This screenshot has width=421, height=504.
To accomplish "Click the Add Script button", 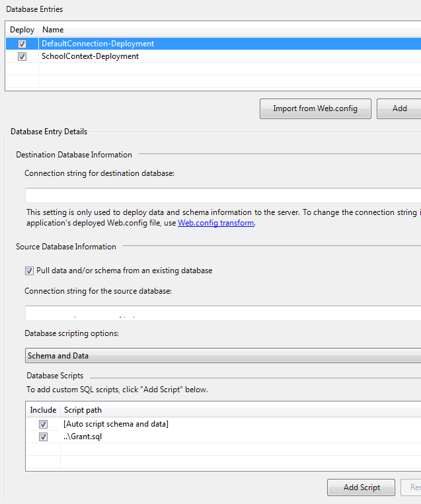I will coord(361,487).
